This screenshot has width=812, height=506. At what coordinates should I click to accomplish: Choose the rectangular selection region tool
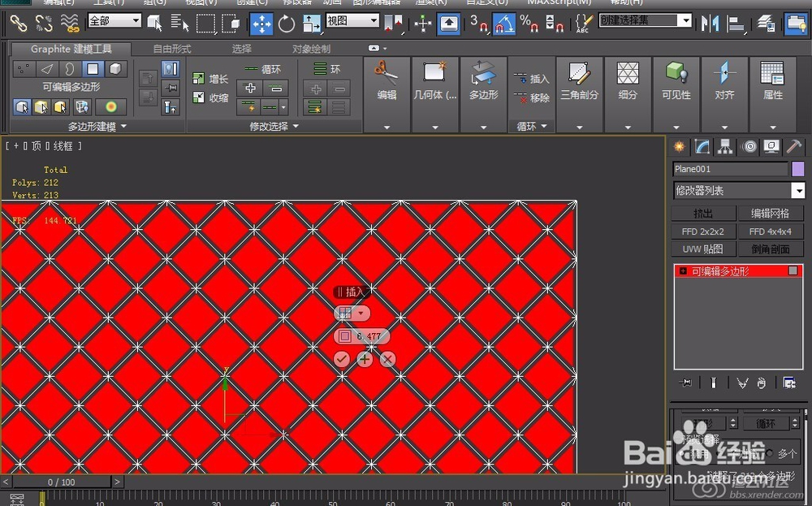coord(205,24)
